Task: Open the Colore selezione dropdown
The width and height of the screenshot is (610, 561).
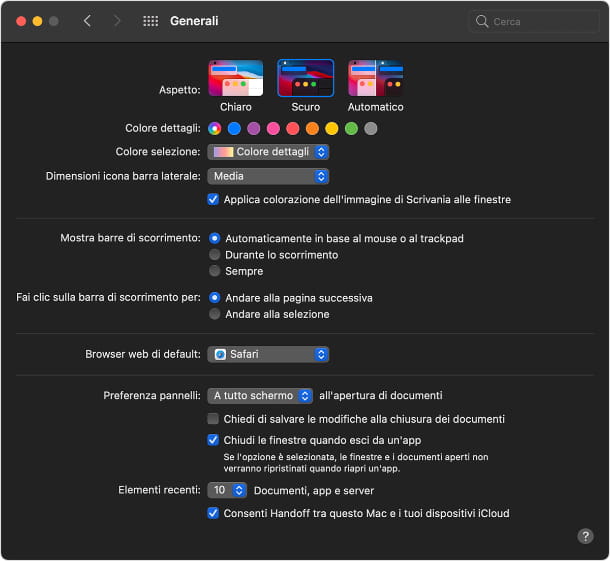Action: [x=268, y=152]
